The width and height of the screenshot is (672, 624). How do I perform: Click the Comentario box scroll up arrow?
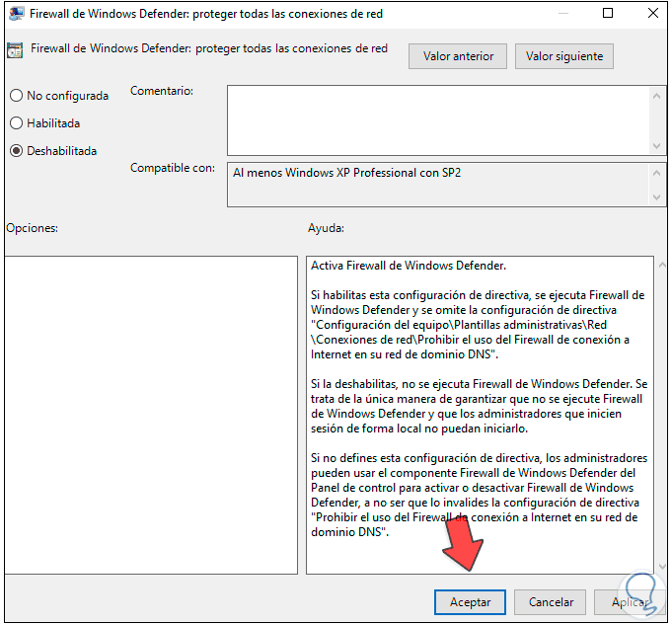tap(656, 96)
